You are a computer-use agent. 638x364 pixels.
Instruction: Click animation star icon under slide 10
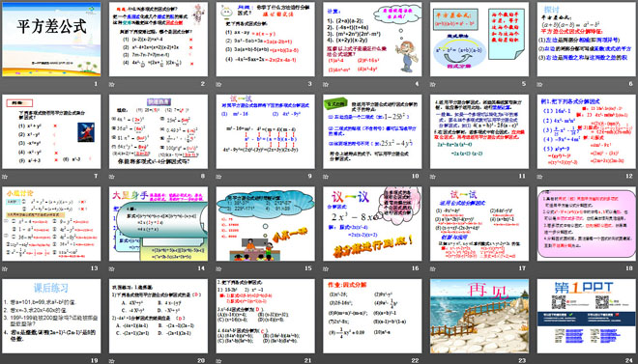[x=326, y=177]
